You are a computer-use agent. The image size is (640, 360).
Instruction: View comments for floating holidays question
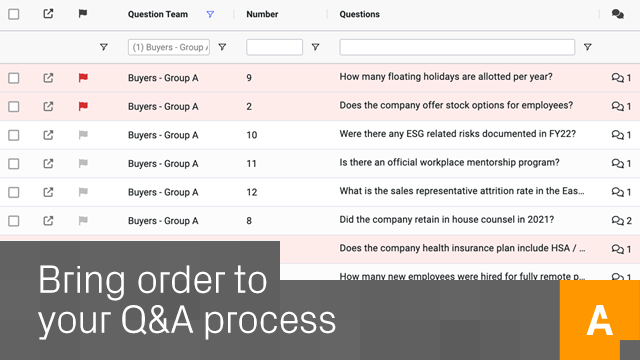coord(621,78)
